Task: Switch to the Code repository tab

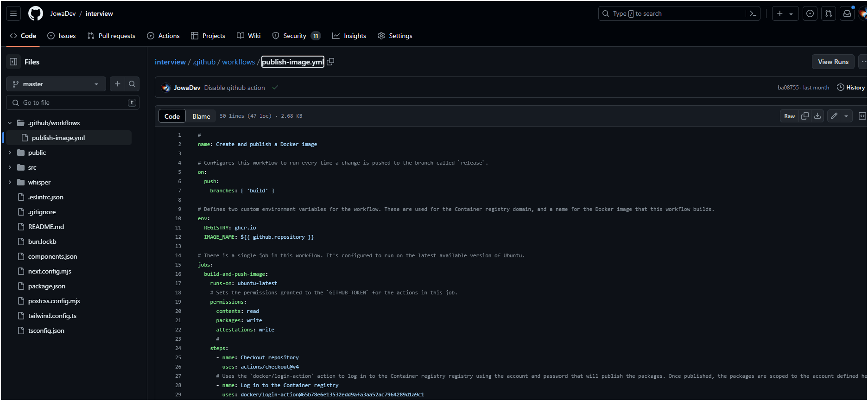Action: (23, 36)
